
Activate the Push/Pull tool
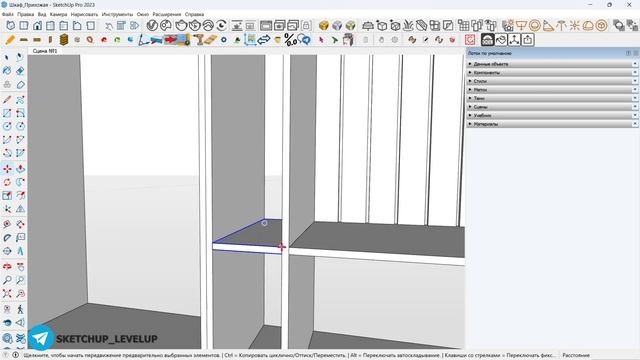(20, 169)
